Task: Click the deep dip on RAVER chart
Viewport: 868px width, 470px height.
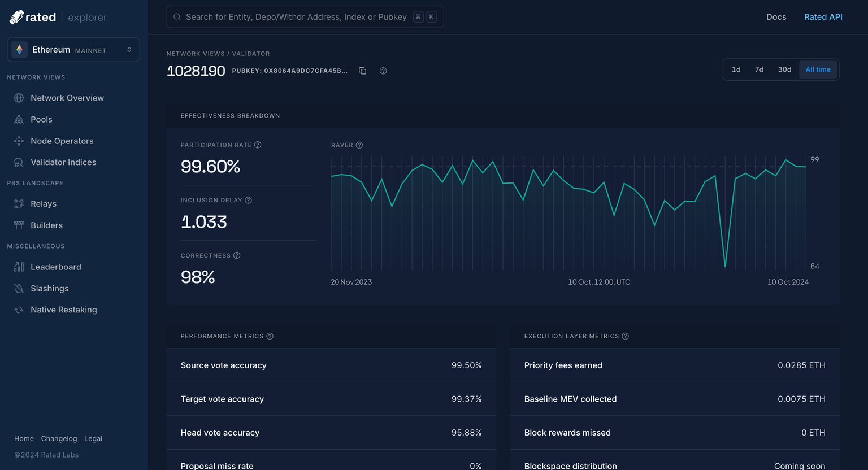Action: (x=725, y=266)
